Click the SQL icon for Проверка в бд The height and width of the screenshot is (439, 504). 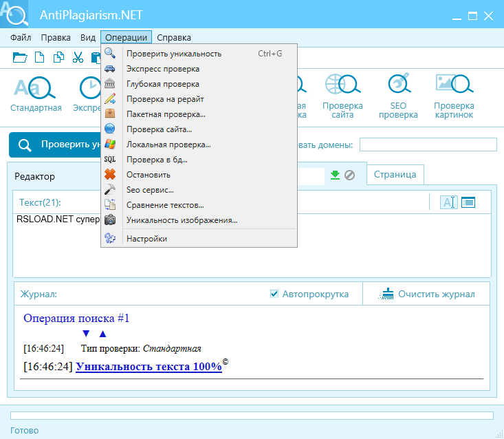110,159
